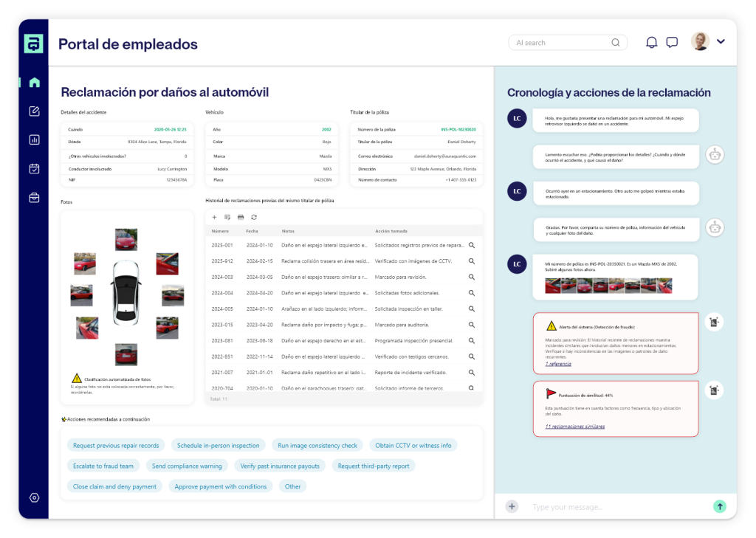The image size is (756, 538).
Task: Send the chat message with green arrow
Action: (x=720, y=506)
